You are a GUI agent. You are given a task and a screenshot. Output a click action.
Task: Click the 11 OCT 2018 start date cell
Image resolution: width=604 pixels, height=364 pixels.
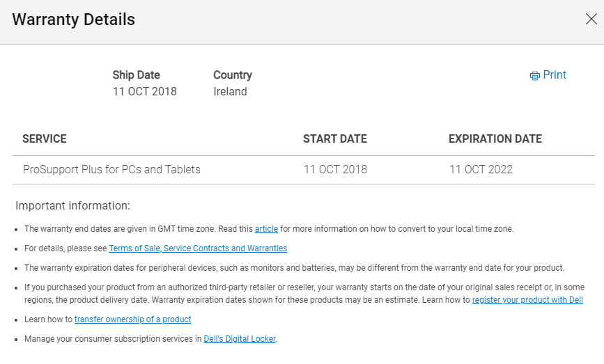335,170
